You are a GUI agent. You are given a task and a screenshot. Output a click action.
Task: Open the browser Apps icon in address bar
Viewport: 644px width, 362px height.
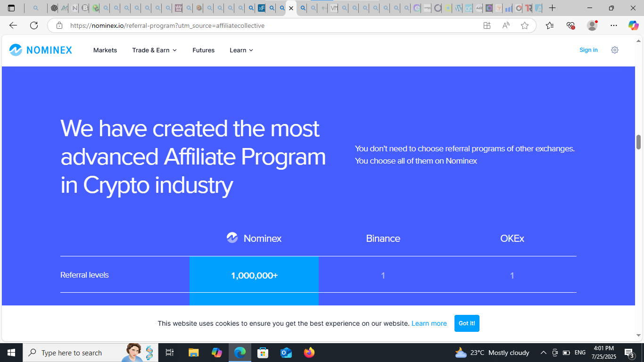coord(487,25)
